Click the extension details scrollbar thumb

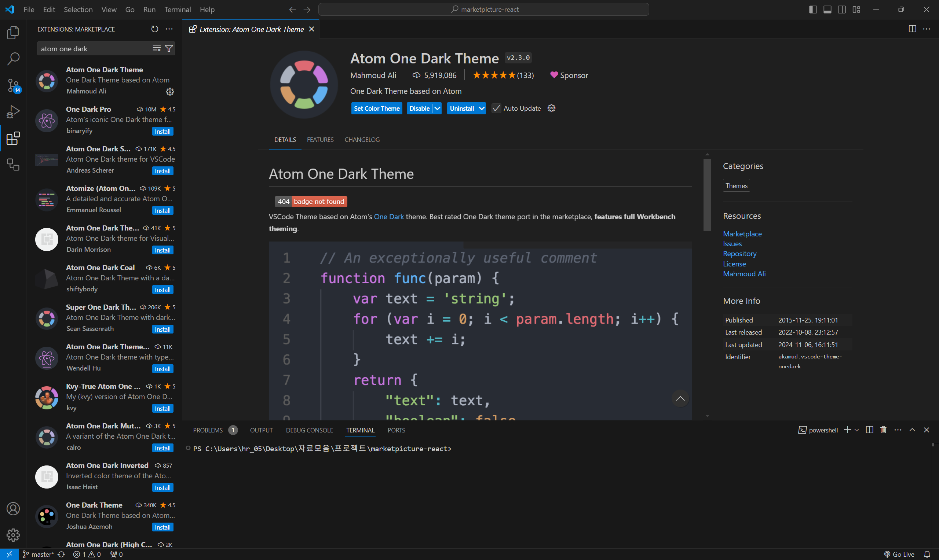pos(707,195)
